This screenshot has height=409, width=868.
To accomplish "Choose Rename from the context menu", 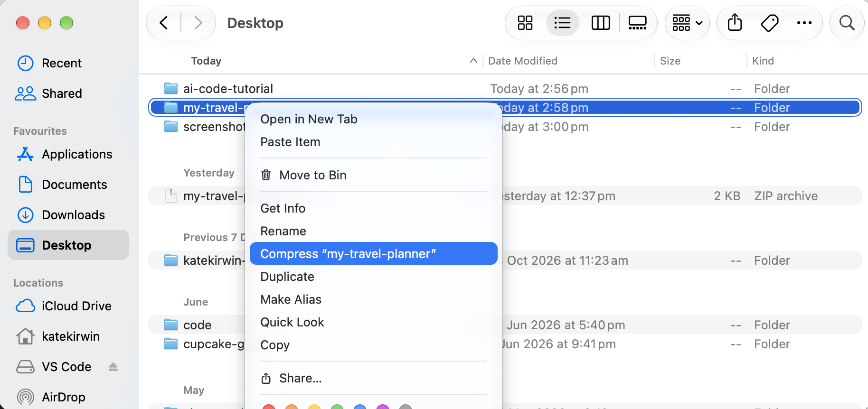I will click(373, 231).
